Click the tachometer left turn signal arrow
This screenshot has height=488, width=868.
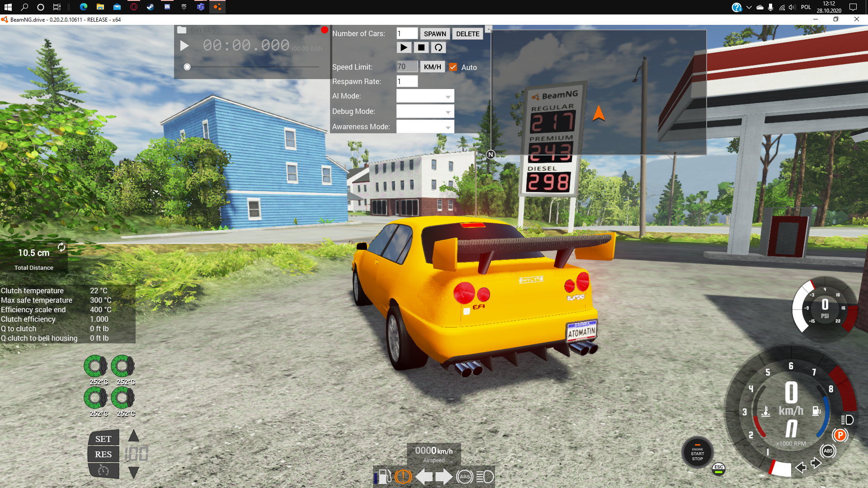[801, 467]
